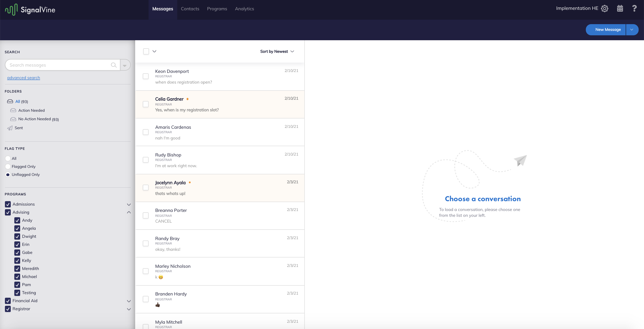Go to the Programs tab
Image resolution: width=644 pixels, height=329 pixels.
pyautogui.click(x=217, y=9)
